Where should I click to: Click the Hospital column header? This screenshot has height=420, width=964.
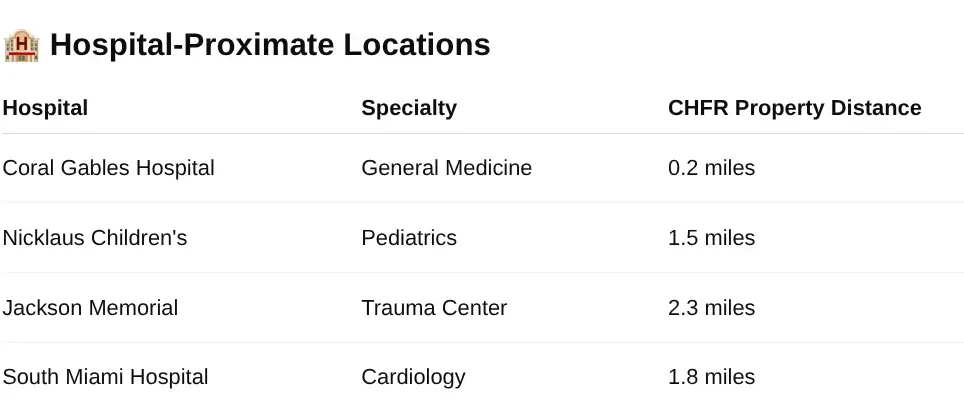(45, 108)
